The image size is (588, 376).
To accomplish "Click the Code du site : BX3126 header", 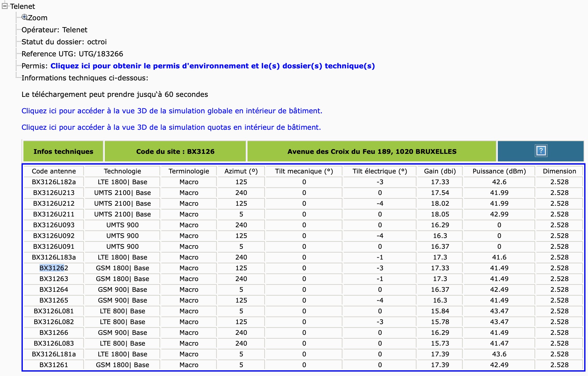I will tap(175, 151).
